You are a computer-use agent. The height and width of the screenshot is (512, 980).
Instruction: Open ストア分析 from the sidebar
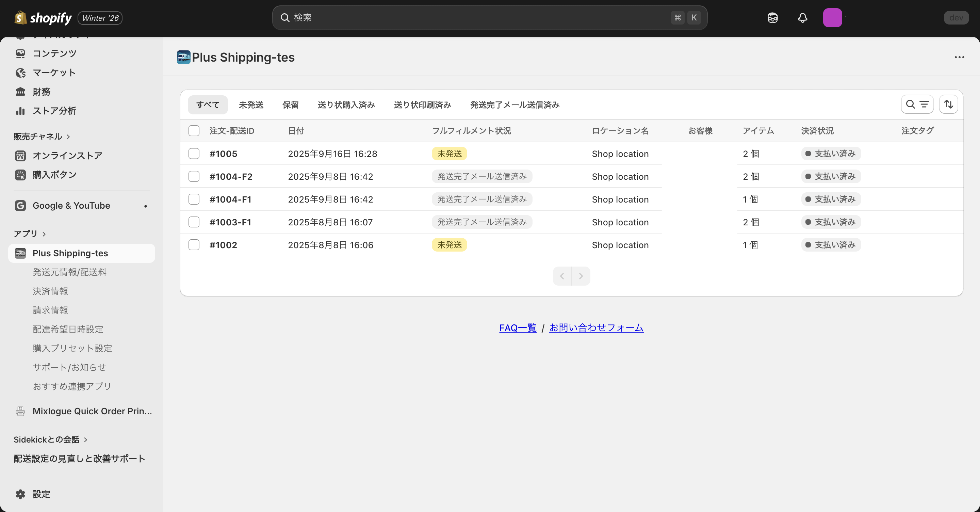coord(55,111)
